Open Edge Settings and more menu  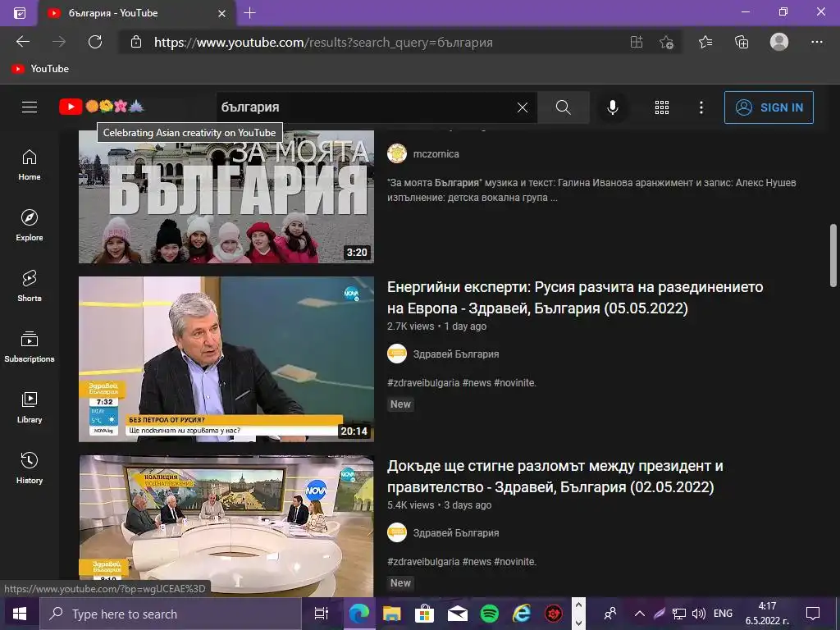coord(816,42)
